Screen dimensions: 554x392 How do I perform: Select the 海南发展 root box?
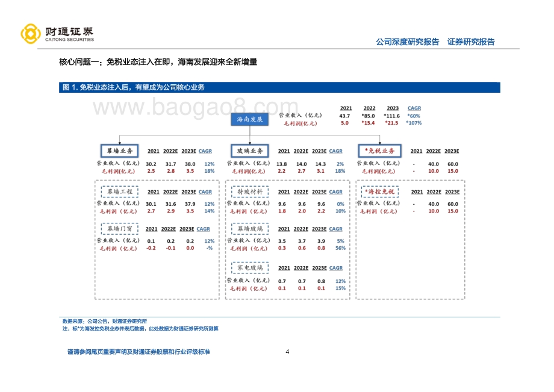[x=250, y=119]
